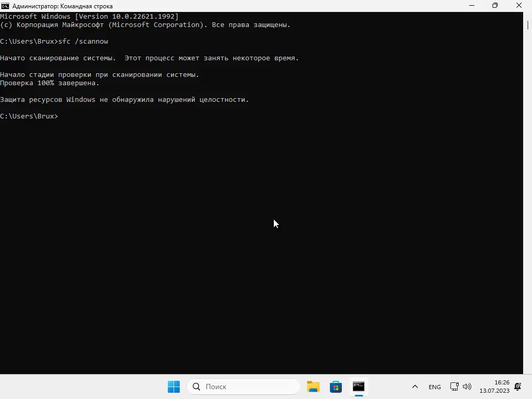Click the Поиск taskbar search field
This screenshot has height=399, width=532.
[x=244, y=387]
